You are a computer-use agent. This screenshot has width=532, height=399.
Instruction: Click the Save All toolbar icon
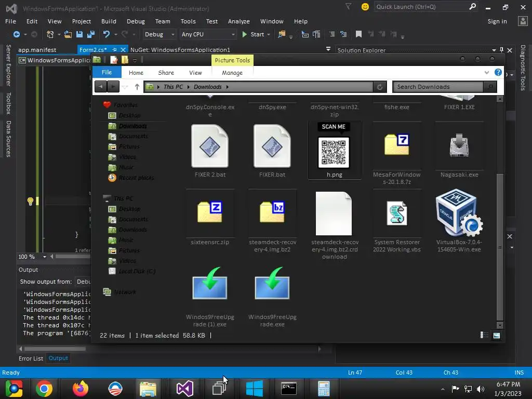pyautogui.click(x=91, y=34)
